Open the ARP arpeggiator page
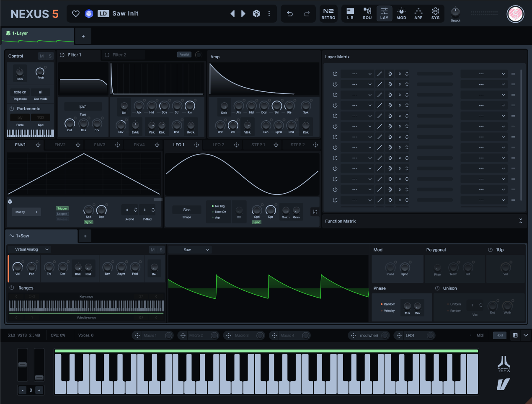Image resolution: width=532 pixels, height=404 pixels. coord(418,13)
